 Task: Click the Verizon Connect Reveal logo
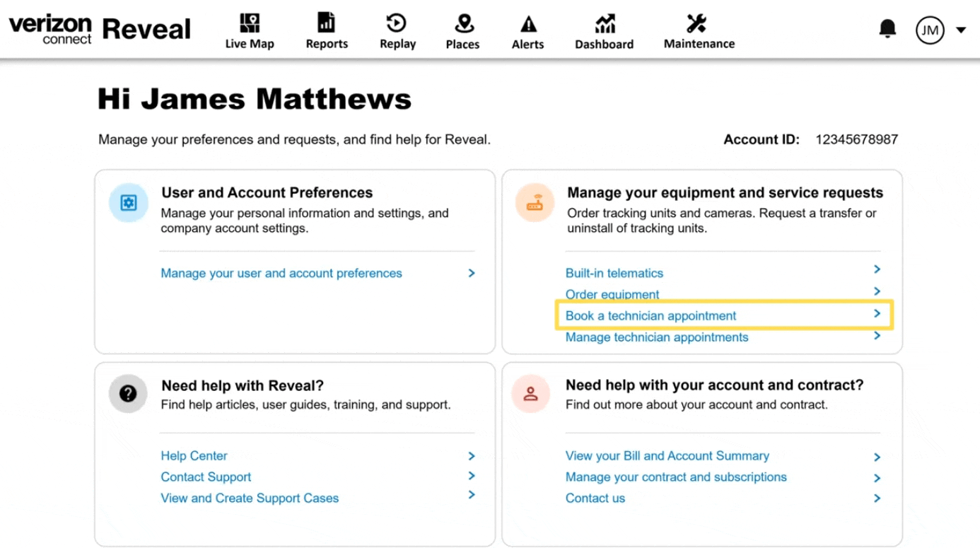pyautogui.click(x=100, y=30)
